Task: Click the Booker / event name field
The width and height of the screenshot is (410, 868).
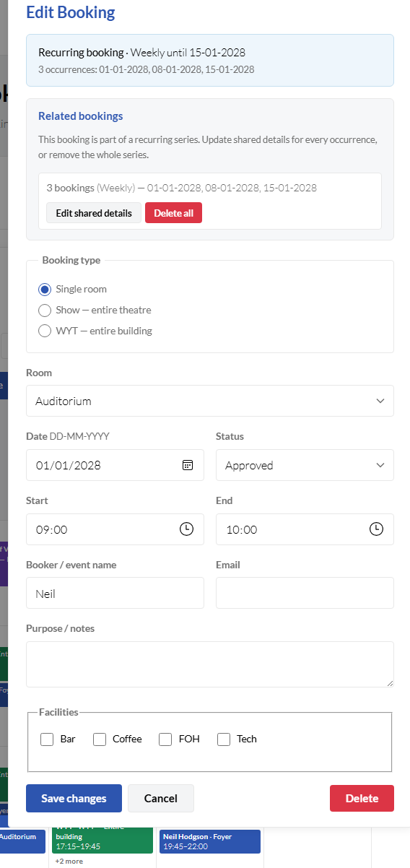Action: point(115,593)
